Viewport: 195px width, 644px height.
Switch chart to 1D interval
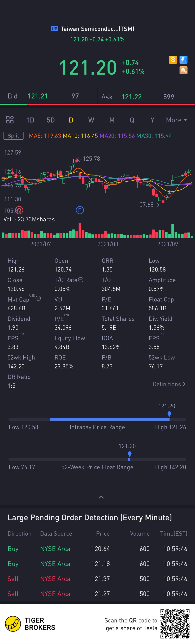coord(30,120)
